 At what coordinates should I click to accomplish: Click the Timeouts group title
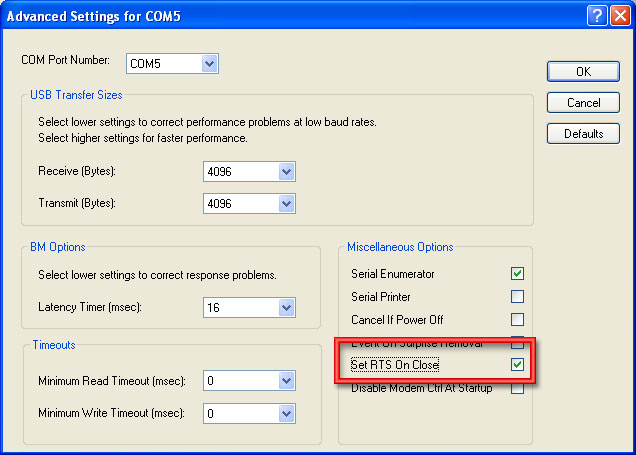pyautogui.click(x=54, y=345)
